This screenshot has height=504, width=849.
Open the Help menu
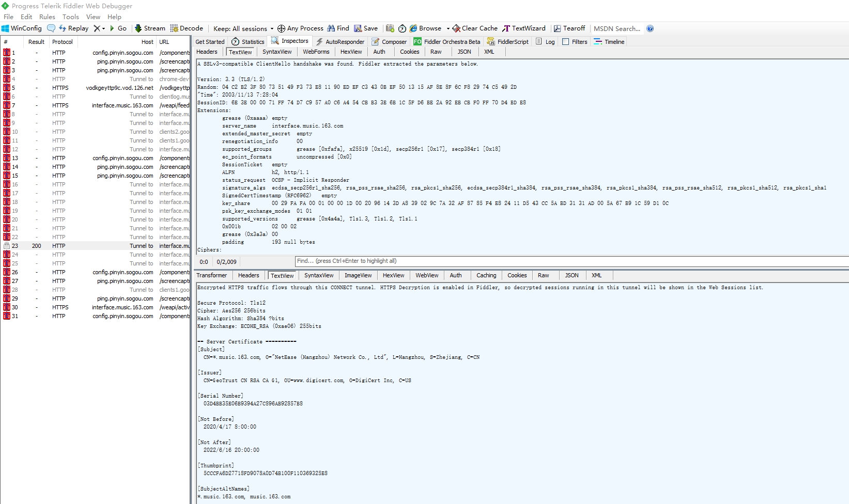coord(114,17)
